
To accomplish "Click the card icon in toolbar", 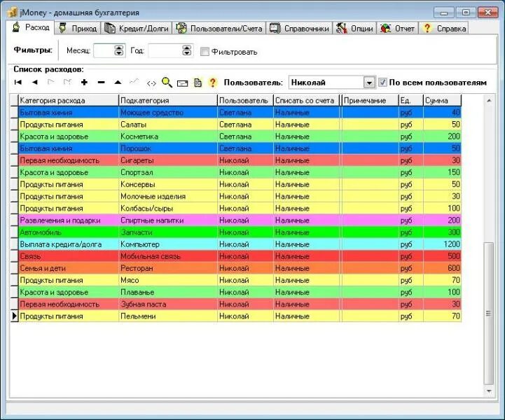I will 182,83.
